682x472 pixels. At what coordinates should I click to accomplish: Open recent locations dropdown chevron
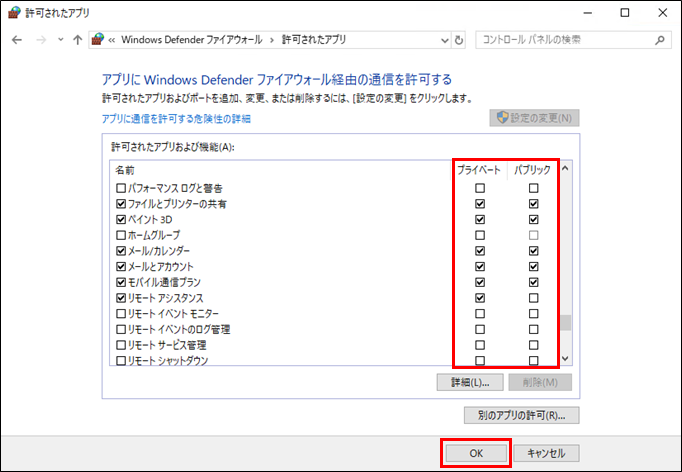pos(60,40)
